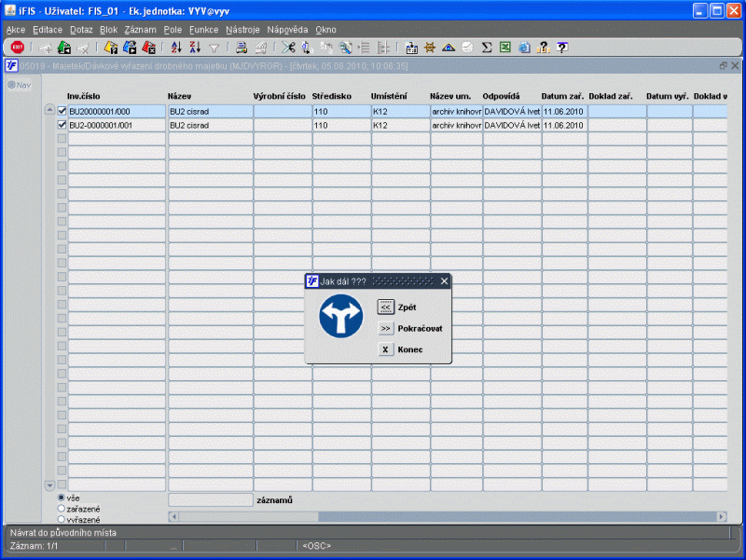Screen dimensions: 746x560
Task: Click the filter funnel icon
Action: [214, 48]
